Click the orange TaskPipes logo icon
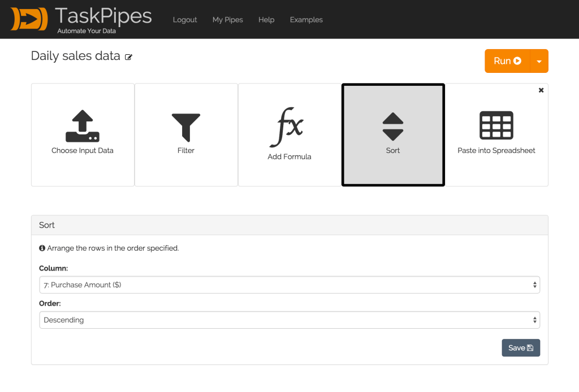Viewport: 579px width, 392px height. tap(28, 19)
